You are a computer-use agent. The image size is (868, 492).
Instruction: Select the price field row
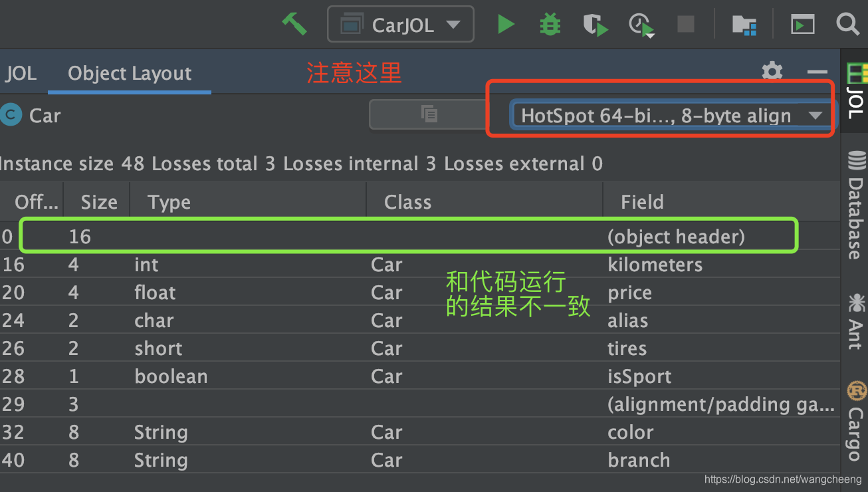[x=420, y=293]
